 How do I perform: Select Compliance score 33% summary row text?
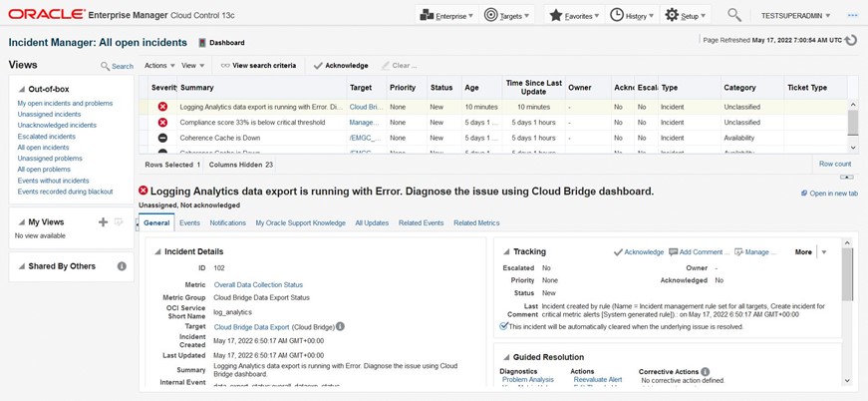(x=252, y=123)
